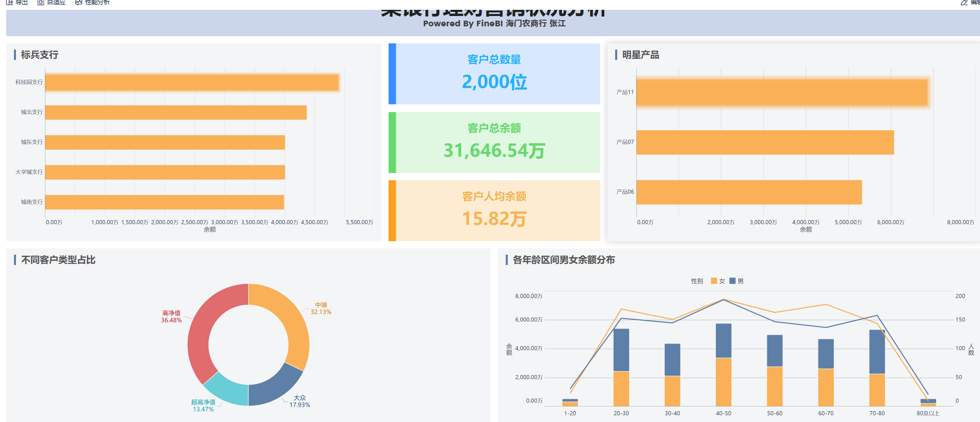The width and height of the screenshot is (980, 422).
Task: Click the 编辑 pencil edit icon
Action: click(x=964, y=3)
